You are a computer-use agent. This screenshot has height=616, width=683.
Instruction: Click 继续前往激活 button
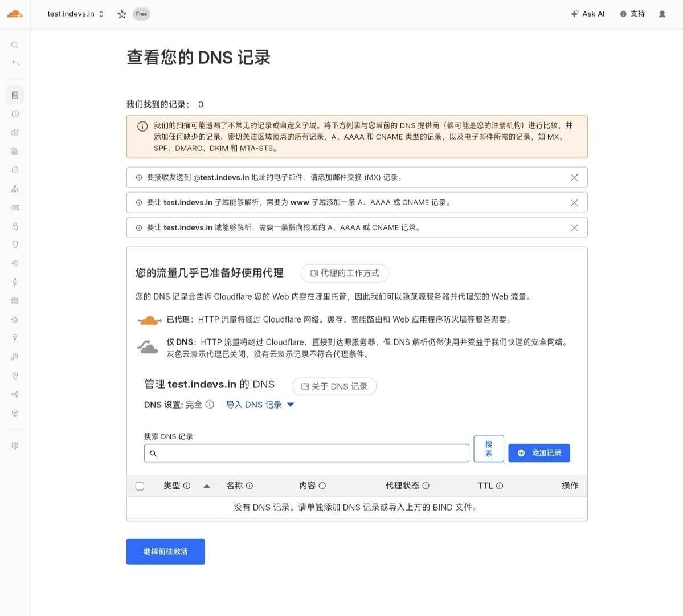[166, 552]
